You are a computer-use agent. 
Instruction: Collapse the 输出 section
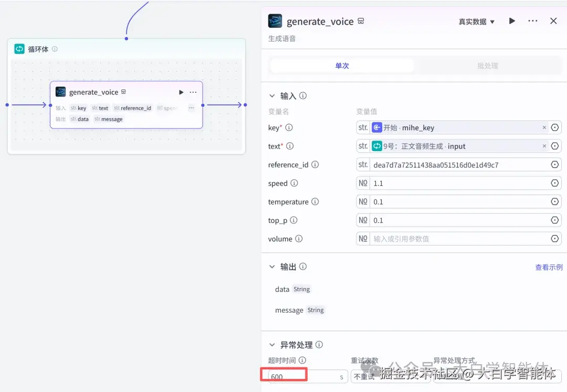pyautogui.click(x=272, y=267)
